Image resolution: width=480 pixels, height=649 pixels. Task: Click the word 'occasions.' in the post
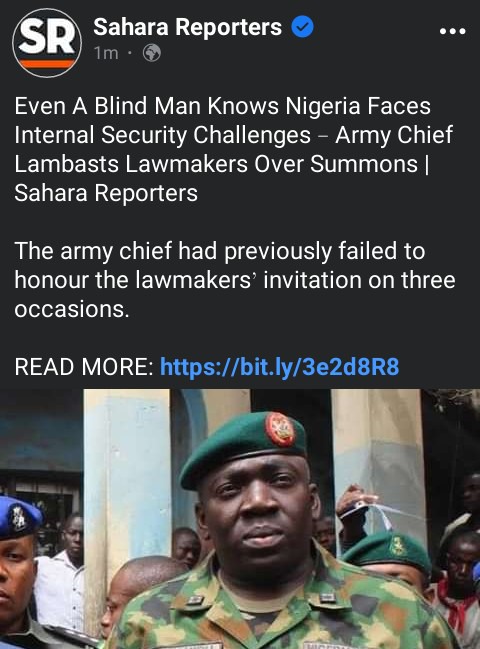pos(72,309)
